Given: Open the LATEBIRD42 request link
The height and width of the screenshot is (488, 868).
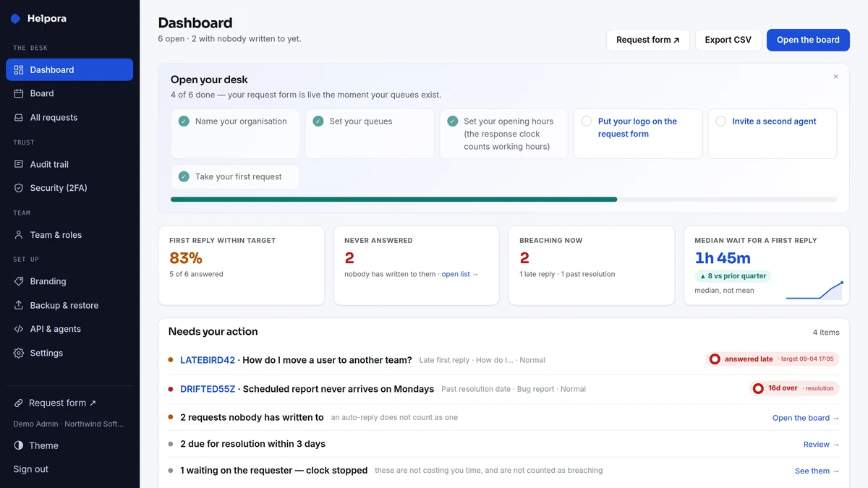Looking at the screenshot, I should 208,360.
